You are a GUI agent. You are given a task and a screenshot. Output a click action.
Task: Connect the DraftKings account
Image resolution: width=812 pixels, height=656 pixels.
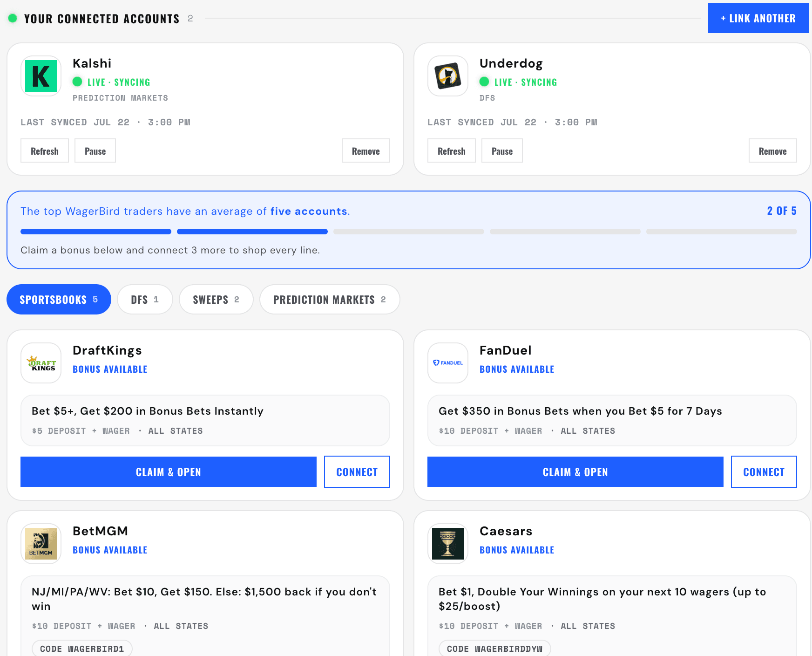357,471
